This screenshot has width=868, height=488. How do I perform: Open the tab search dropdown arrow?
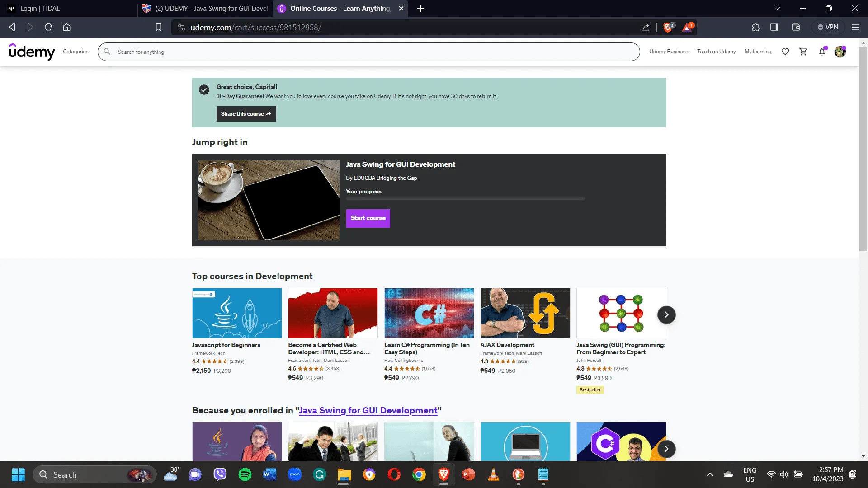pos(777,9)
